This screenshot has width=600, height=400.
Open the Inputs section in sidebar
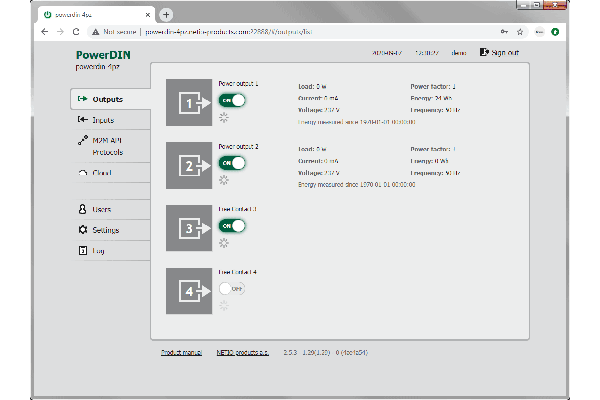(x=111, y=120)
